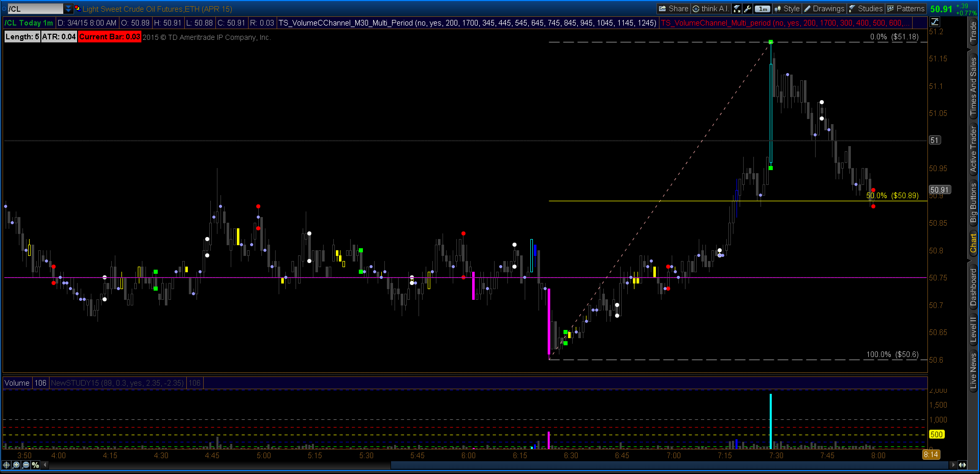Click the flashlight quick-study icon
The height and width of the screenshot is (474, 980).
coord(737,9)
